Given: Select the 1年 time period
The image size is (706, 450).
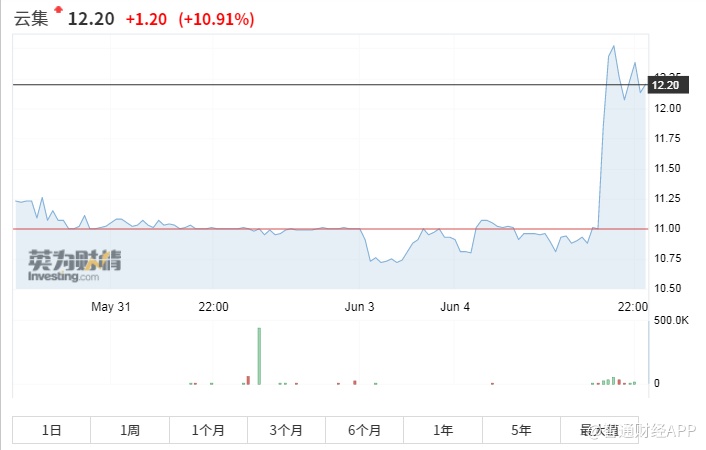Looking at the screenshot, I should pyautogui.click(x=443, y=430).
